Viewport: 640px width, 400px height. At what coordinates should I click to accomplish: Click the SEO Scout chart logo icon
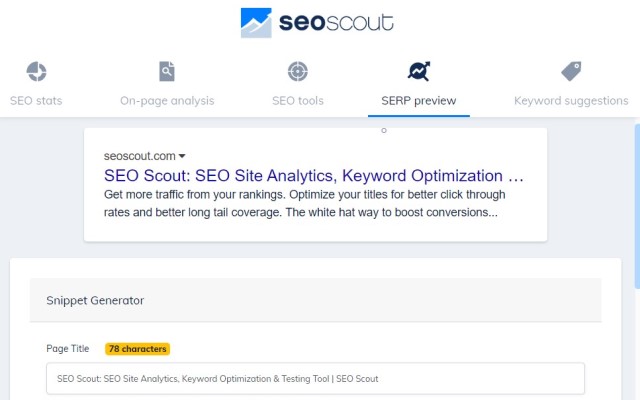[256, 23]
